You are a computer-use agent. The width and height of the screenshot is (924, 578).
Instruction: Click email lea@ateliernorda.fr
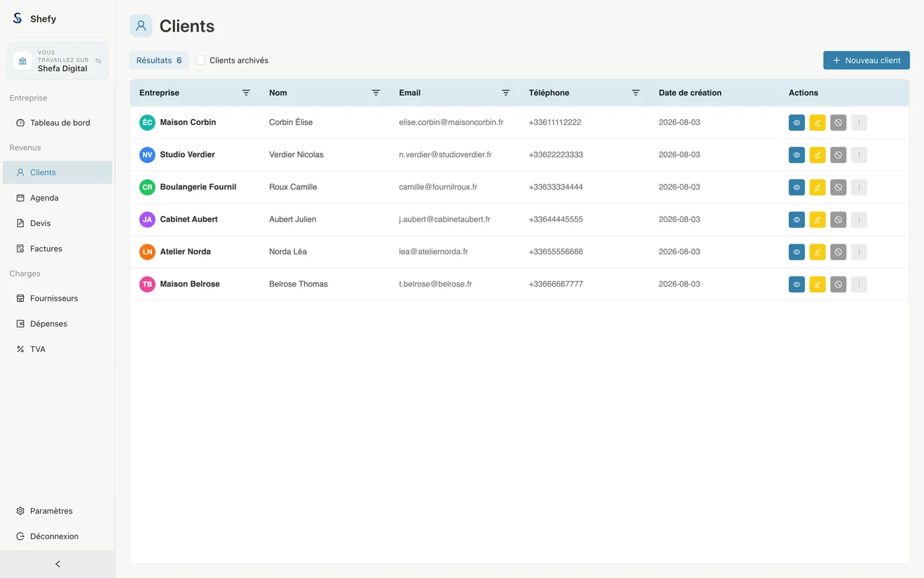433,252
